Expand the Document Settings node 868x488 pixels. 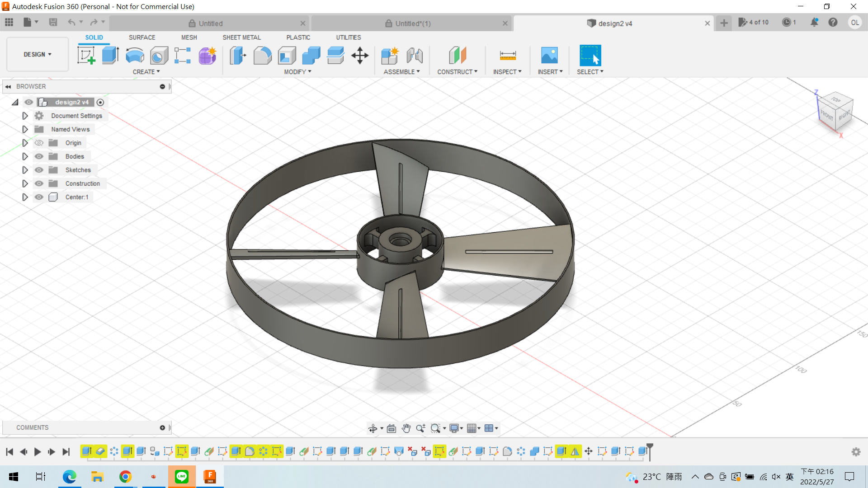pos(25,116)
